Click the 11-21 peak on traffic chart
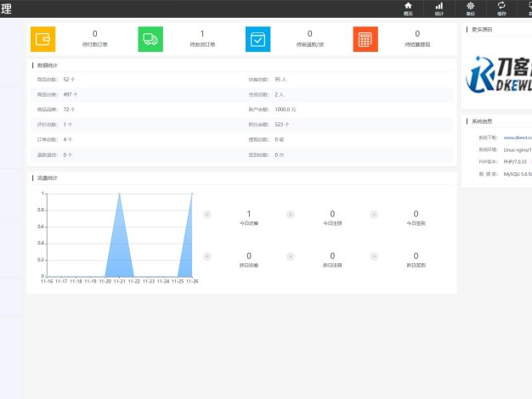The image size is (532, 399). 119,194
